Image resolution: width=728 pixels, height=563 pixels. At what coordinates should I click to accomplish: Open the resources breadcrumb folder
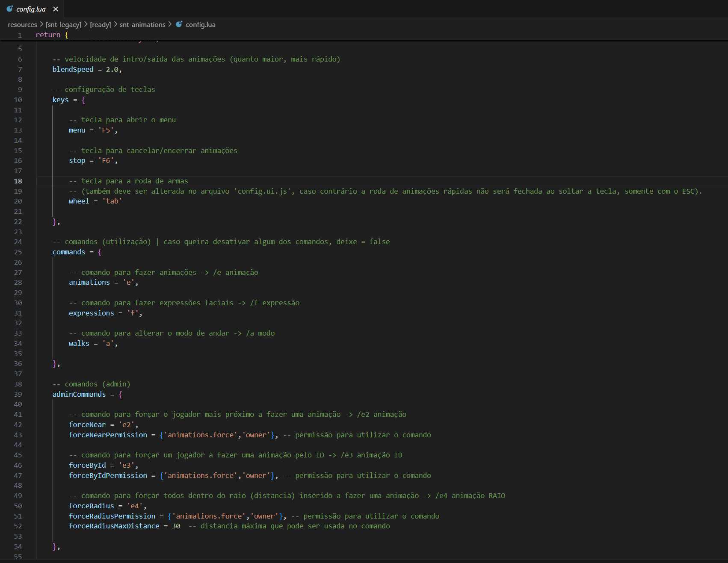22,25
